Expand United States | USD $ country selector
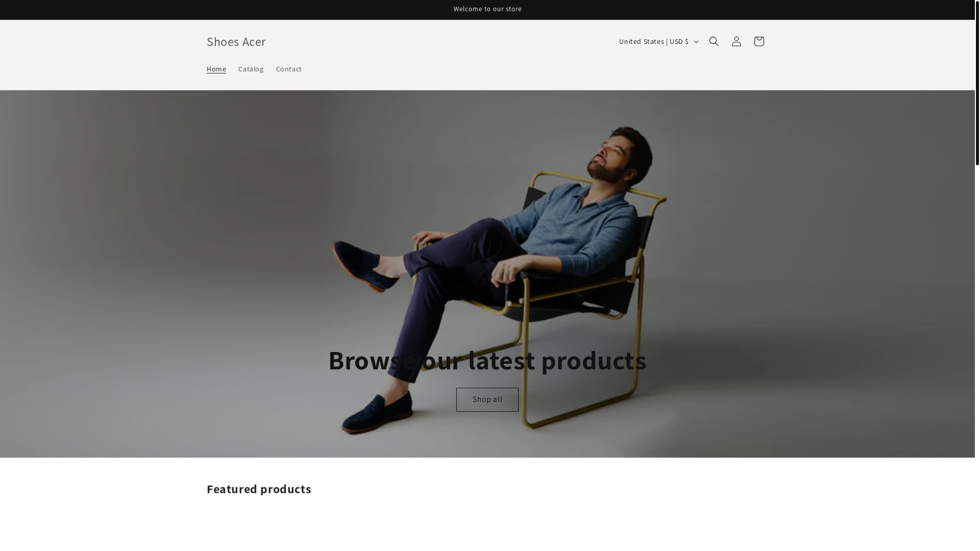 point(658,41)
